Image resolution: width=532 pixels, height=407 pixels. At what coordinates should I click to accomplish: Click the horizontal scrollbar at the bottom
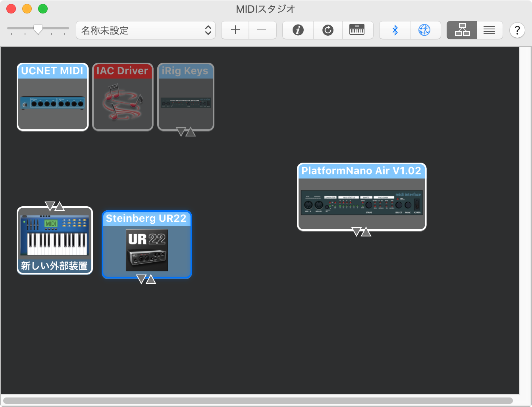pos(258,401)
